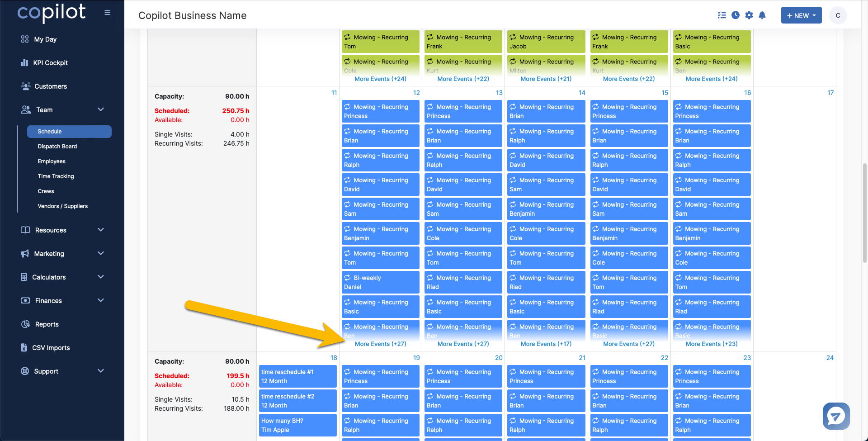Image resolution: width=868 pixels, height=441 pixels.
Task: Click recurring icon on Bi-weekly Daniel event
Action: [x=347, y=278]
